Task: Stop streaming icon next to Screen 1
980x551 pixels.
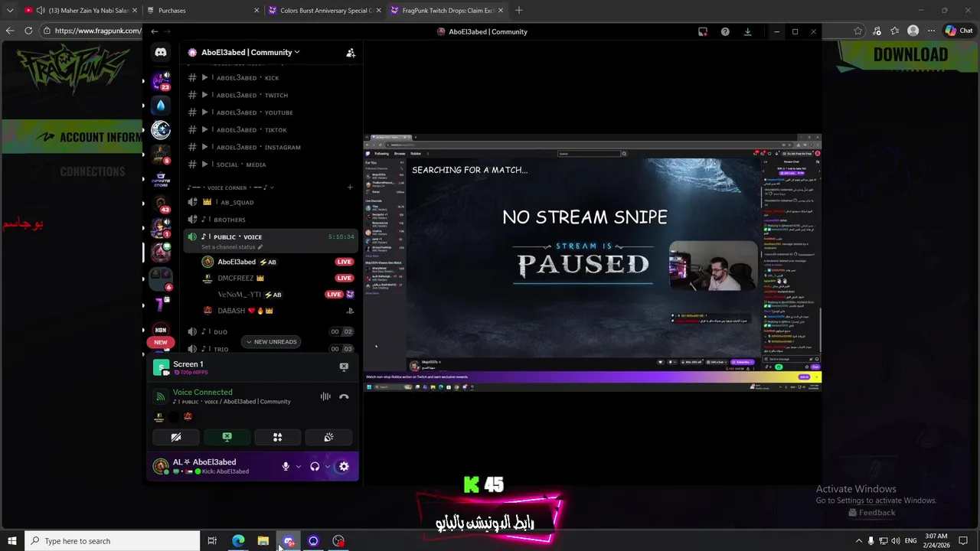Action: pyautogui.click(x=344, y=367)
